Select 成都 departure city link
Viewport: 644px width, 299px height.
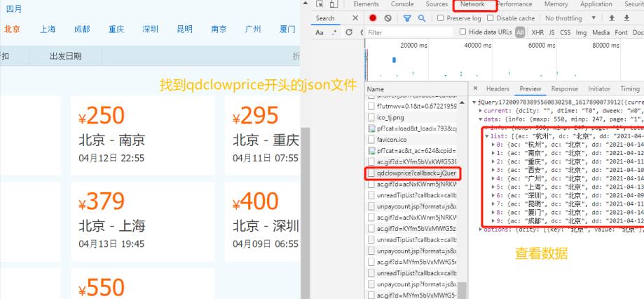click(82, 29)
